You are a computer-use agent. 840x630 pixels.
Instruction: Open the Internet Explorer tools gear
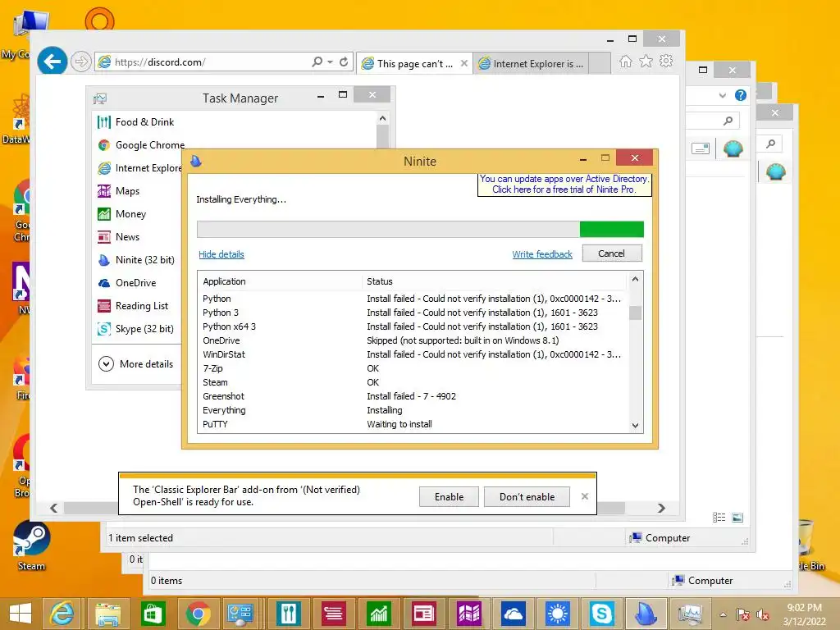click(x=666, y=61)
